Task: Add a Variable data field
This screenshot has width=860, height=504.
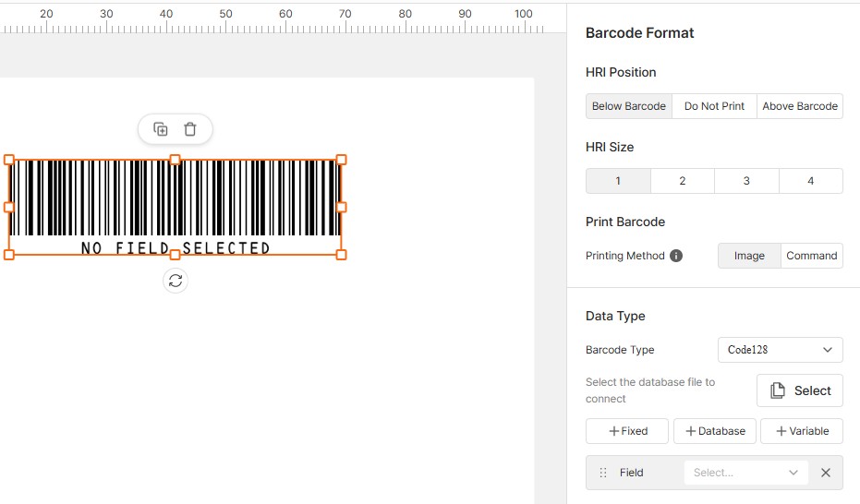Action: tap(802, 431)
